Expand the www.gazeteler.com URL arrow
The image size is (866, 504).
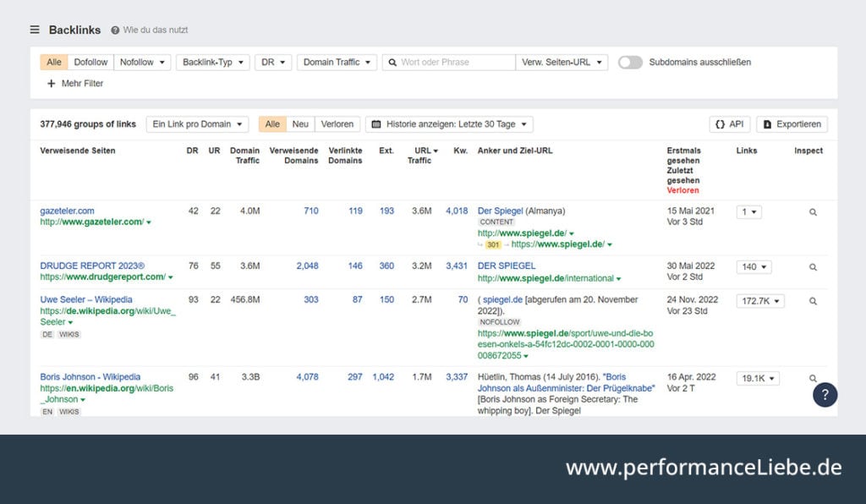click(149, 222)
